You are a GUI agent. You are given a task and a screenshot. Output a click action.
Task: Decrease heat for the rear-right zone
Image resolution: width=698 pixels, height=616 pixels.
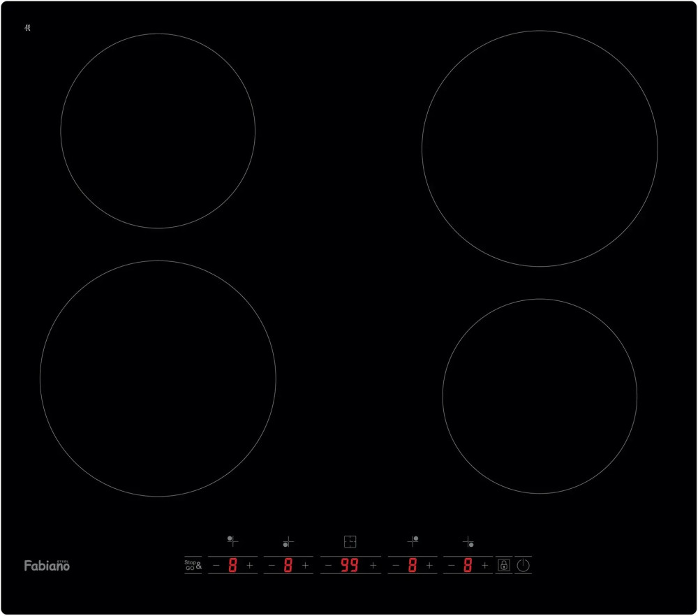396,565
